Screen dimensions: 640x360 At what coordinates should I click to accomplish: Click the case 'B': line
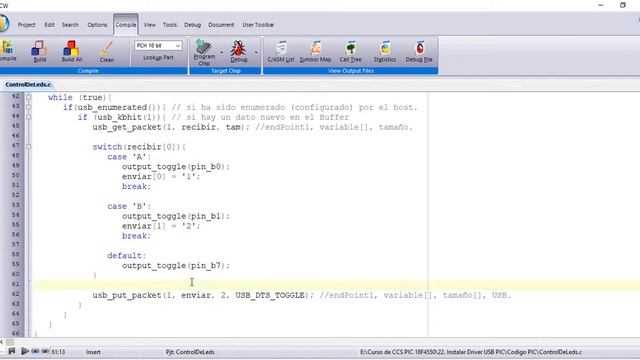click(x=129, y=206)
